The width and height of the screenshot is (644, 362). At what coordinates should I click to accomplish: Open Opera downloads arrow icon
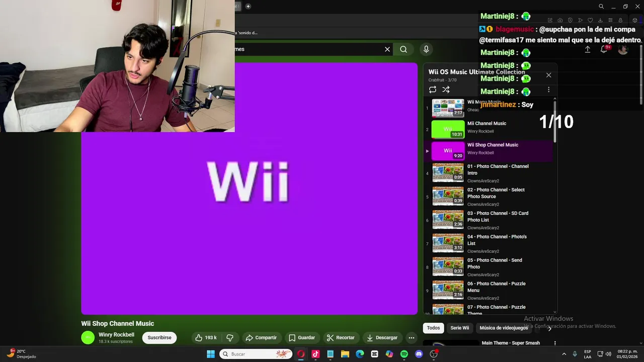(600, 20)
